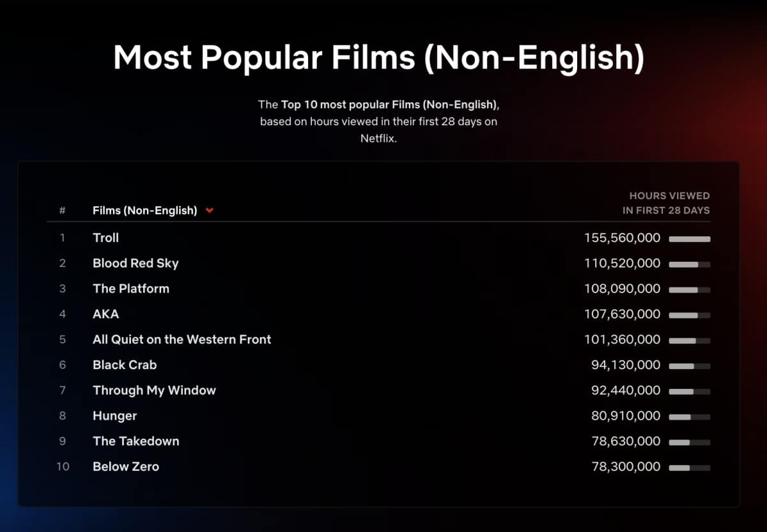The image size is (767, 532).
Task: Click the Most Popular Films (Non-English) heading
Action: pyautogui.click(x=379, y=58)
